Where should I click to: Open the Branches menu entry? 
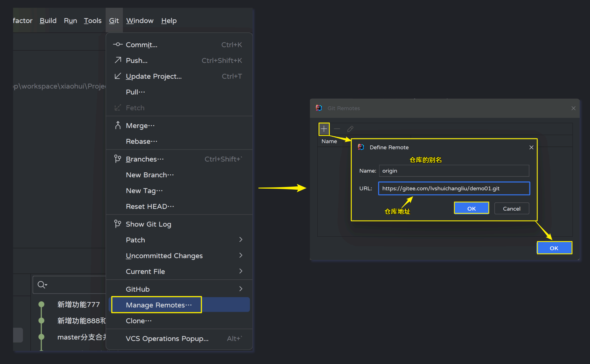pyautogui.click(x=145, y=159)
